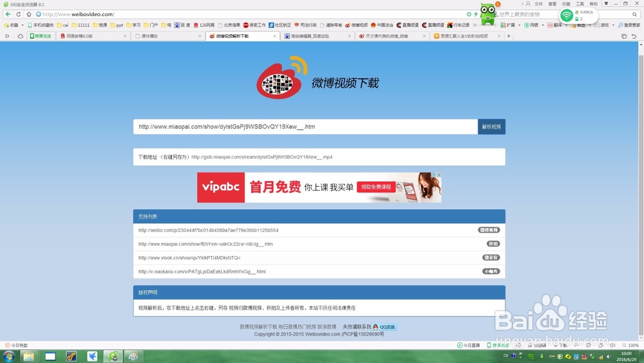Switch to the 跨屏浏览 pinned tab
The width and height of the screenshot is (644, 363).
coord(41,36)
